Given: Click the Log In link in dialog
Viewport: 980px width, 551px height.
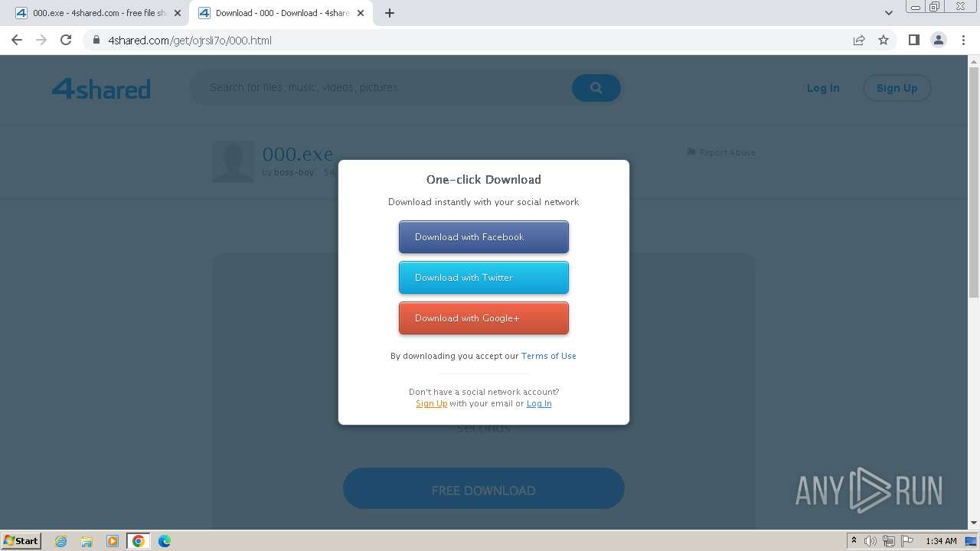Looking at the screenshot, I should coord(539,403).
